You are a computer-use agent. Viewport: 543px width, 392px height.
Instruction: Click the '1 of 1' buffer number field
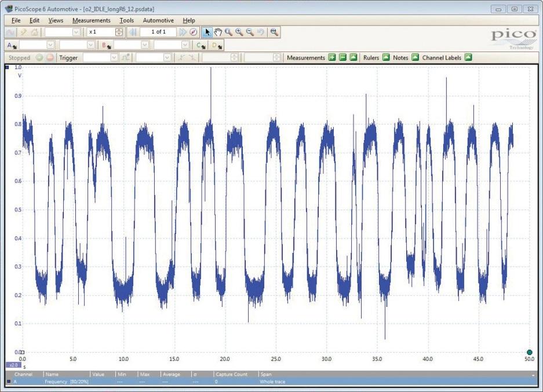(158, 32)
